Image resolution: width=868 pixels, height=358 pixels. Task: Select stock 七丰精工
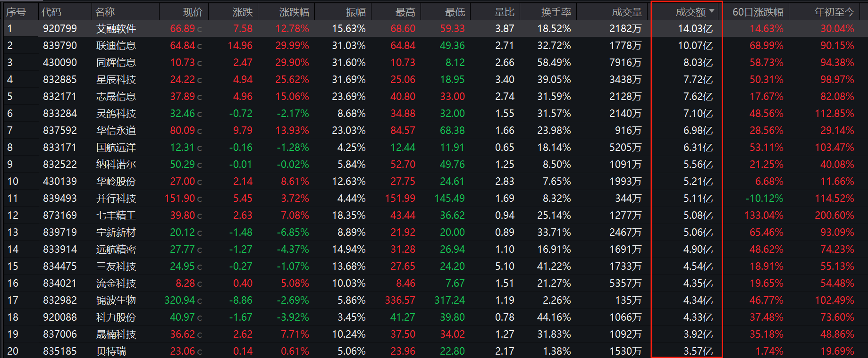[x=116, y=216]
